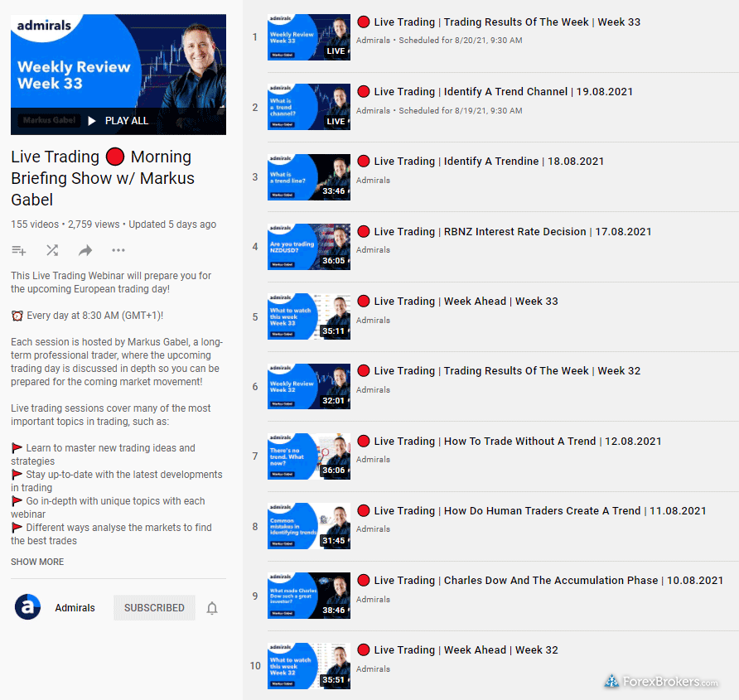This screenshot has height=700, width=739.
Task: Open the three-dot more options menu
Action: [x=118, y=250]
